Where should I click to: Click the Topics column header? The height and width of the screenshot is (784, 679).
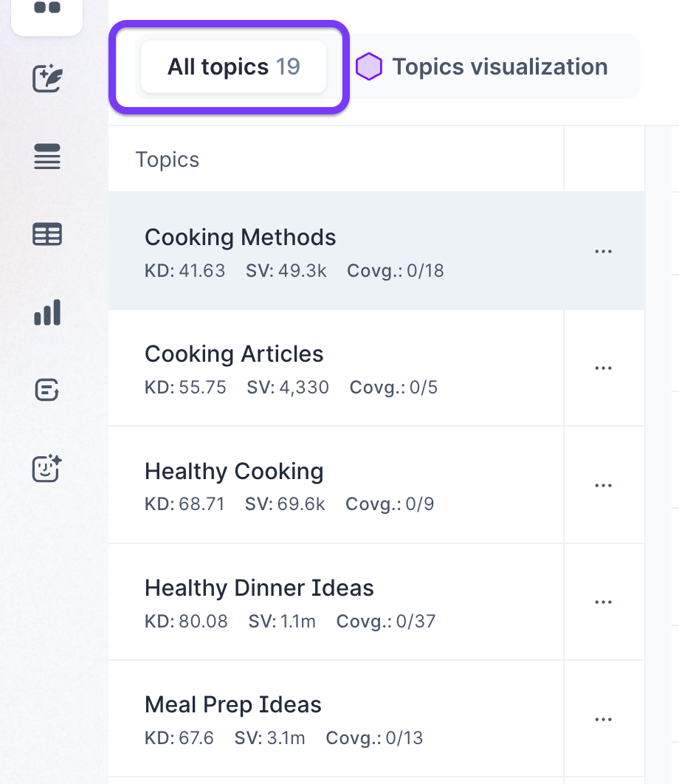tap(168, 160)
